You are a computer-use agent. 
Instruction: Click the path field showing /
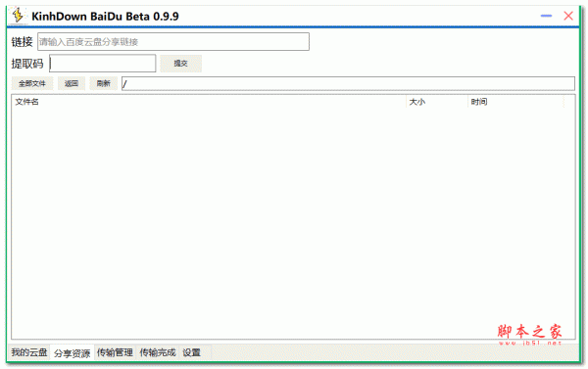348,83
